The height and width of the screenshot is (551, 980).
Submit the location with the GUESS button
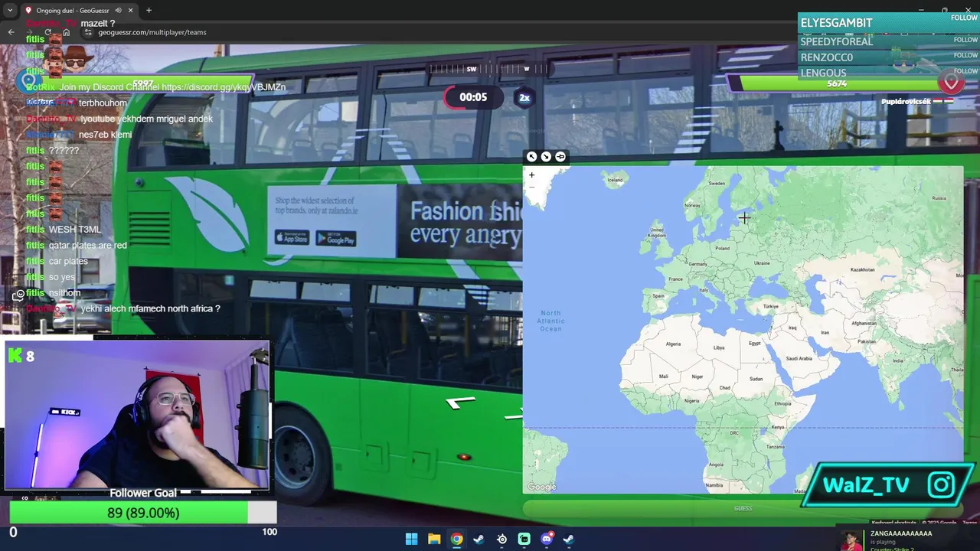743,508
